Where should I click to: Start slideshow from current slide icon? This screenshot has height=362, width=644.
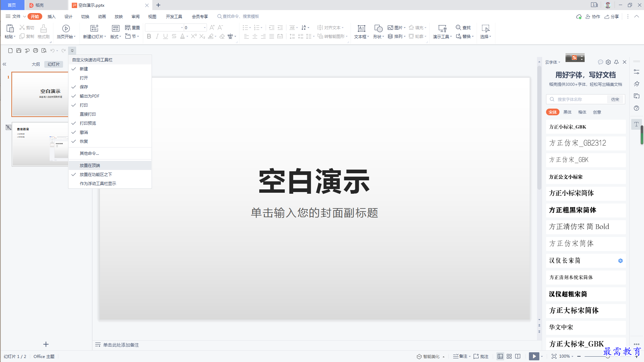click(x=66, y=28)
